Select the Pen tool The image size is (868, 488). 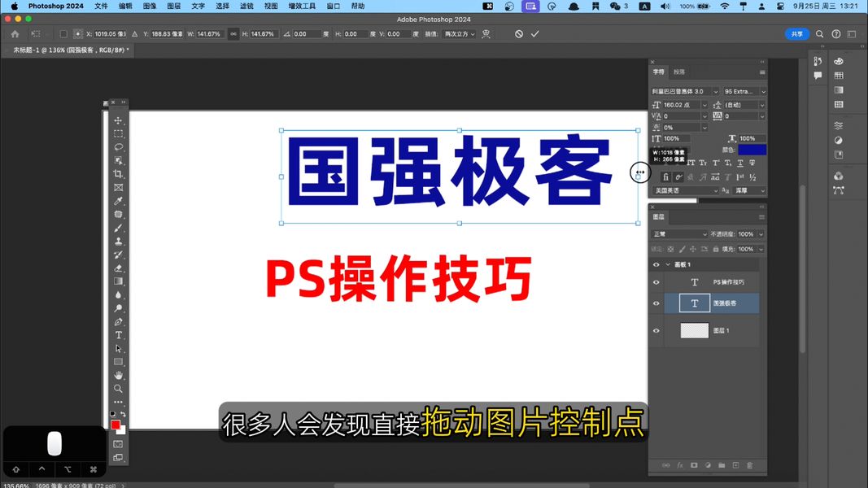click(118, 321)
